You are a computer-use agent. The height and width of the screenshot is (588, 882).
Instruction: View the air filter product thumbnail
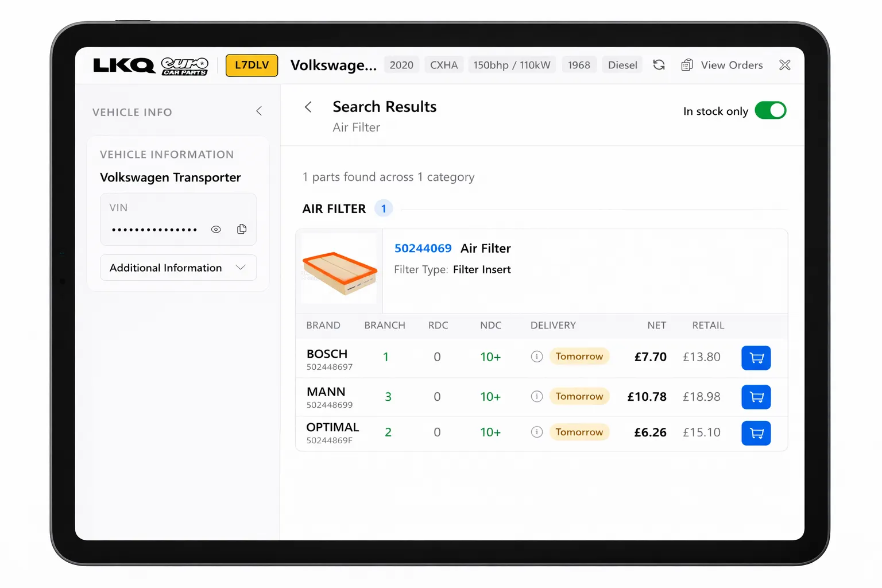[x=338, y=268]
